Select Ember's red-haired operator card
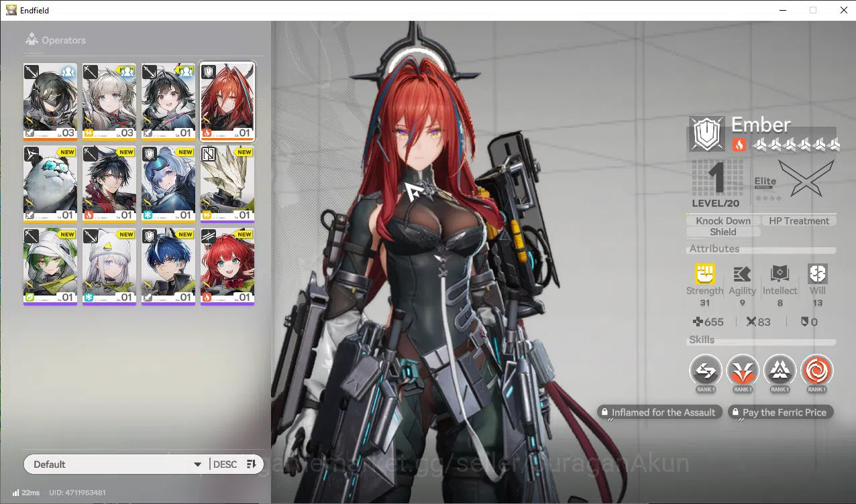The width and height of the screenshot is (856, 504). [227, 102]
